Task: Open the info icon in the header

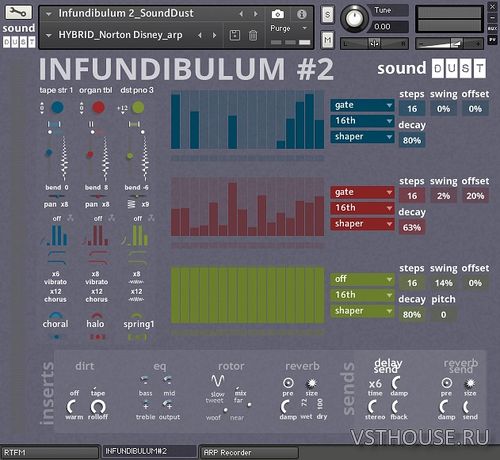Action: point(301,14)
